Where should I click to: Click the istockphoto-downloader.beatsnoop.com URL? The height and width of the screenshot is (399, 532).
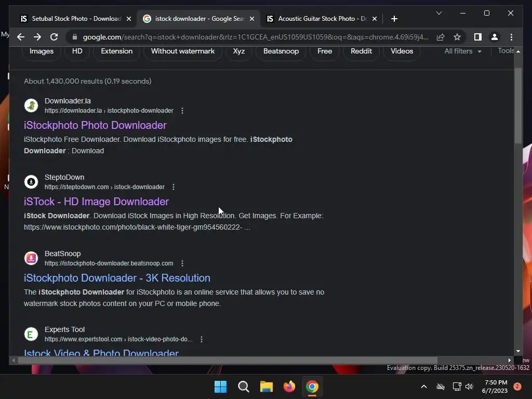[x=109, y=263]
